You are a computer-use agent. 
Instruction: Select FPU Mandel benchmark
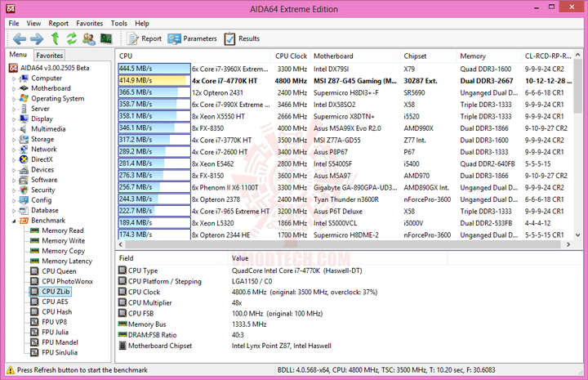click(60, 342)
